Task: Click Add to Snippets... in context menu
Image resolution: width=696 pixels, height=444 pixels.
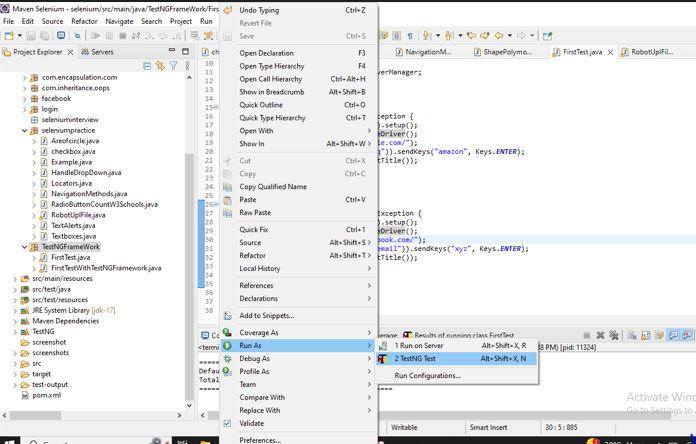Action: 299,316
